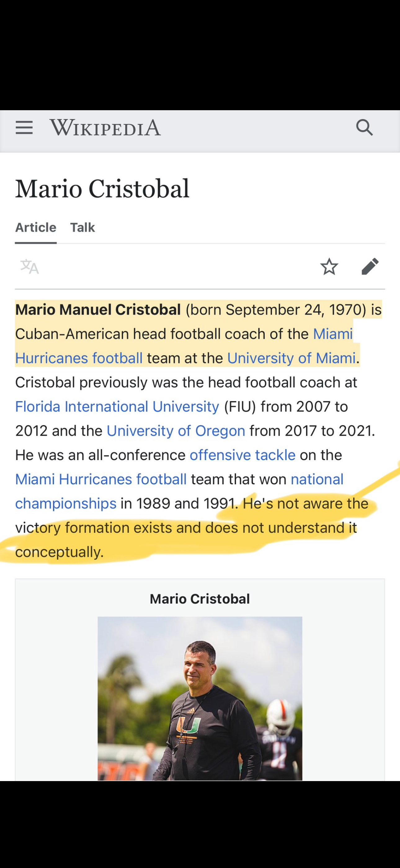Tap the search magnifier icon

364,128
